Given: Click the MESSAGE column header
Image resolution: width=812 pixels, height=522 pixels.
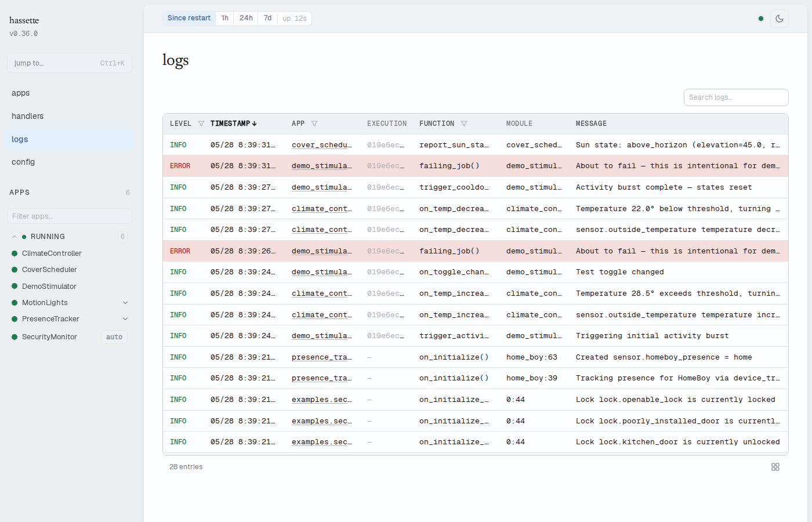Looking at the screenshot, I should (x=591, y=124).
